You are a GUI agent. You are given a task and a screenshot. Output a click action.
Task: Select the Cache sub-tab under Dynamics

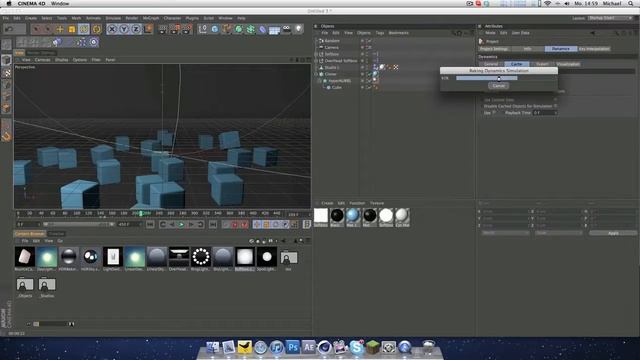click(x=517, y=64)
